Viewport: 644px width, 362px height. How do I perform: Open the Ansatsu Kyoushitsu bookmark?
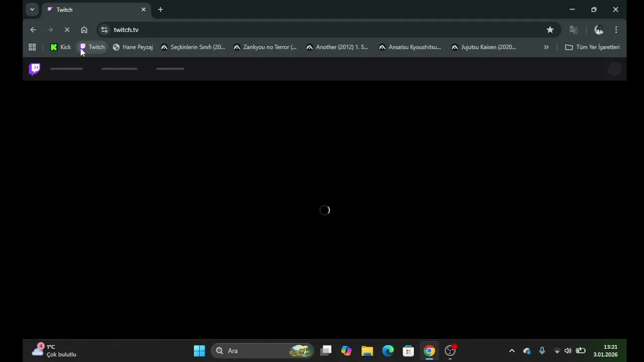[x=410, y=47]
